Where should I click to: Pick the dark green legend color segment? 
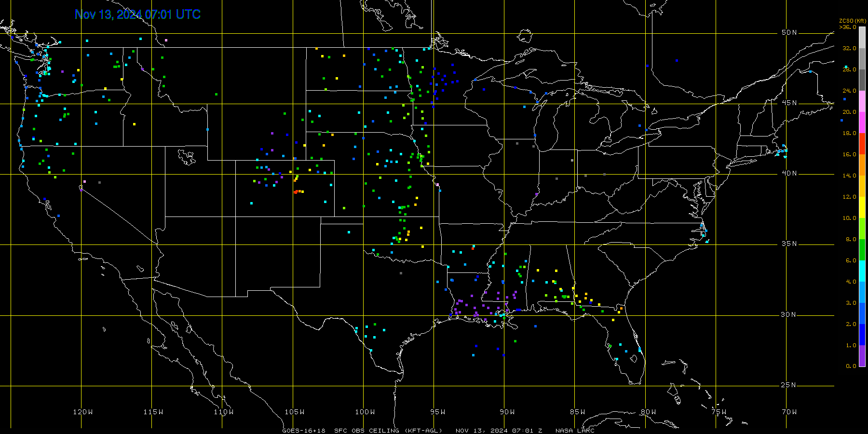click(x=862, y=250)
